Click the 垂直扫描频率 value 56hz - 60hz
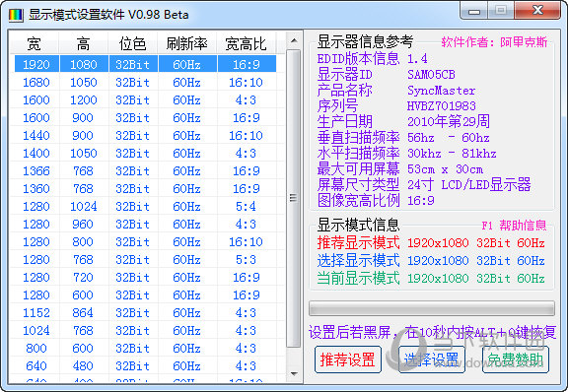The width and height of the screenshot is (568, 392). click(x=449, y=138)
